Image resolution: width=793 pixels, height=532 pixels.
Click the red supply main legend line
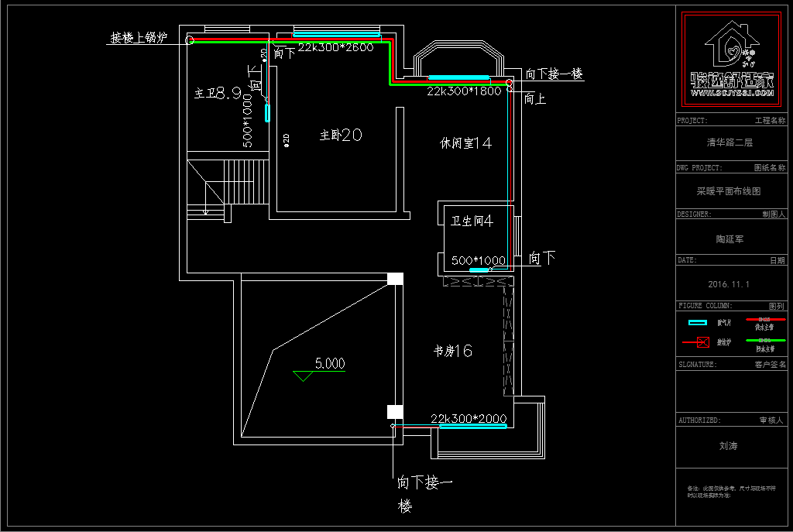[765, 320]
